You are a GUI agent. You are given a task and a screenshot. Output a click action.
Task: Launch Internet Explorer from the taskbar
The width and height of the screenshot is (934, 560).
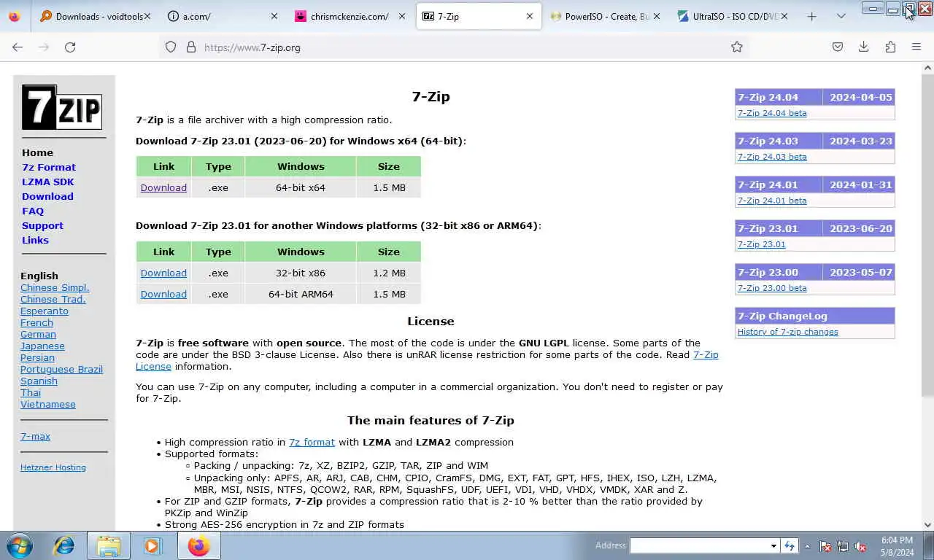(64, 545)
